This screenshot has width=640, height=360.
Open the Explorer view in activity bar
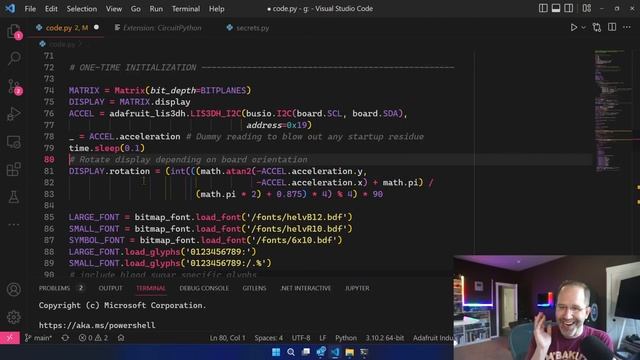pos(14,31)
